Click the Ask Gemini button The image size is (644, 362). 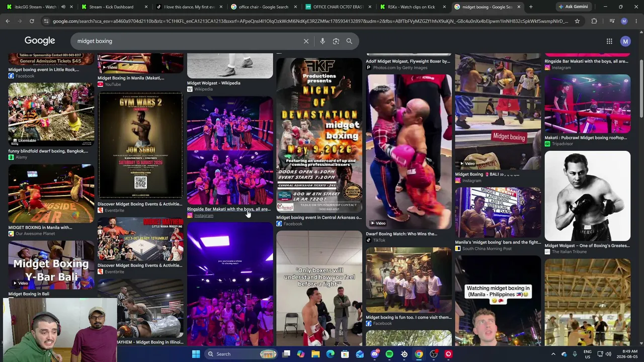coord(573,7)
